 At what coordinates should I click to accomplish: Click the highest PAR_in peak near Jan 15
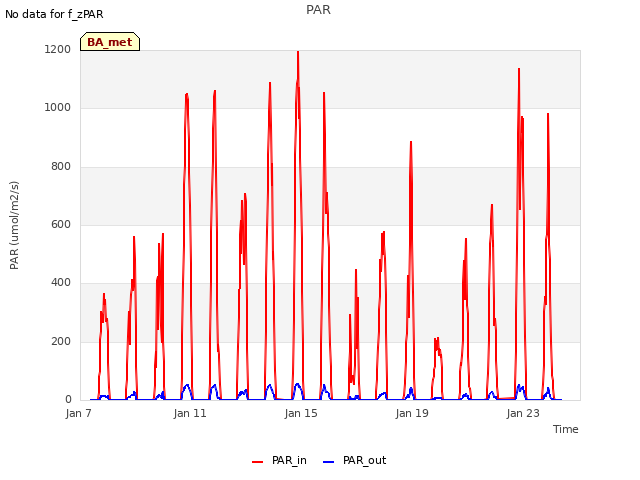click(x=298, y=52)
